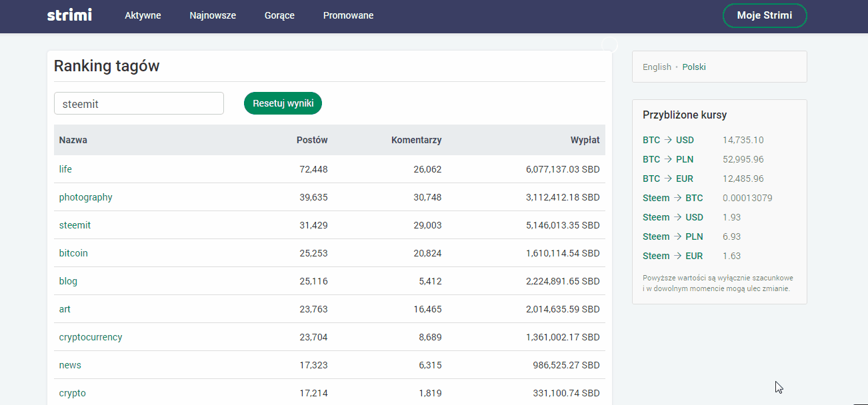Image resolution: width=868 pixels, height=405 pixels.
Task: Sort by Postów column header
Action: 312,140
